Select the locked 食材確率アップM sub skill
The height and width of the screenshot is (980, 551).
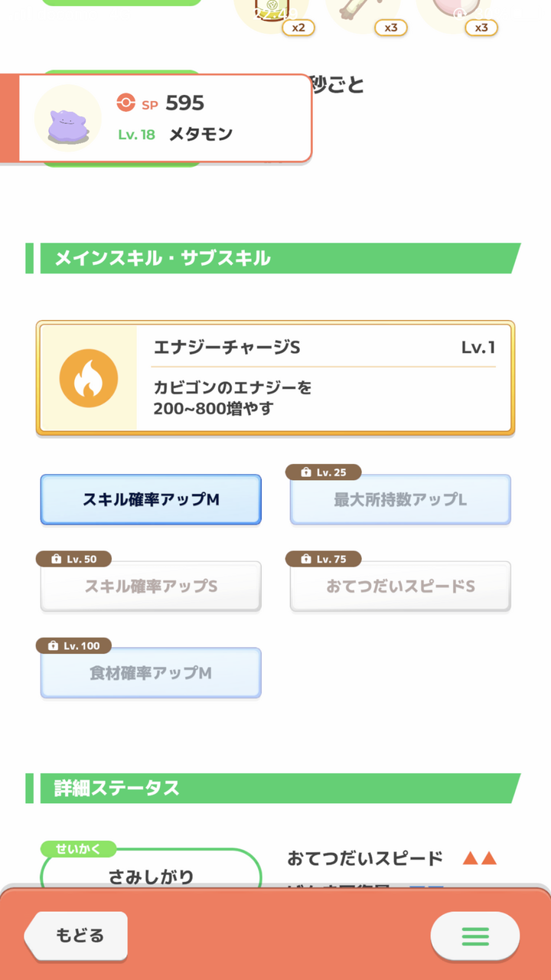coord(151,674)
